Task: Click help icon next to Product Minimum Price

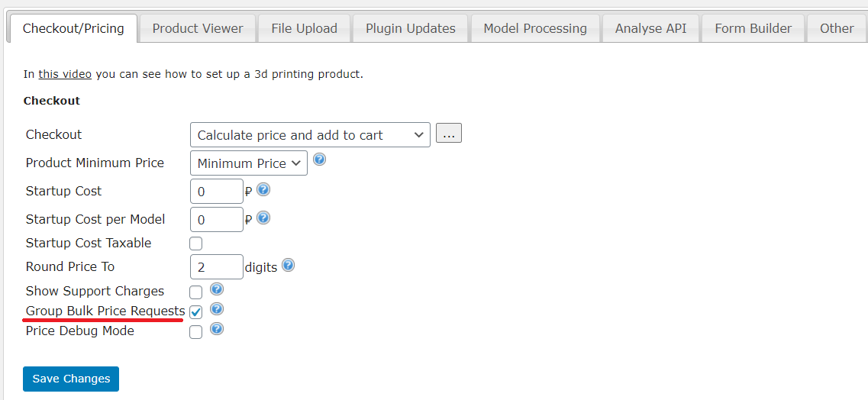Action: coord(319,160)
